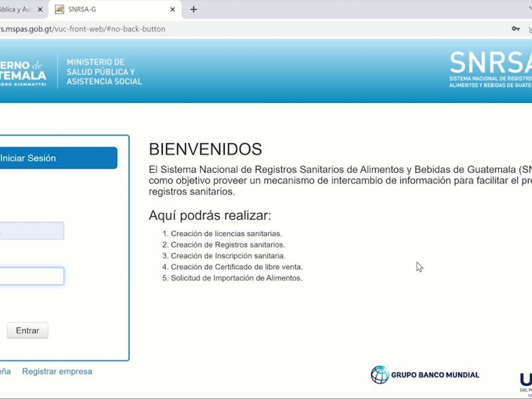Focus the highlighted password input field
Image resolution: width=532 pixels, height=399 pixels.
pos(31,276)
